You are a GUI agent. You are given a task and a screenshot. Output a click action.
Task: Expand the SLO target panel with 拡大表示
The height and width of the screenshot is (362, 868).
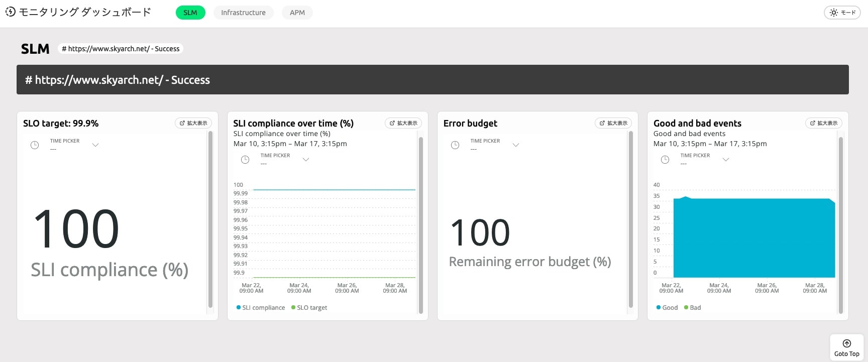point(193,123)
